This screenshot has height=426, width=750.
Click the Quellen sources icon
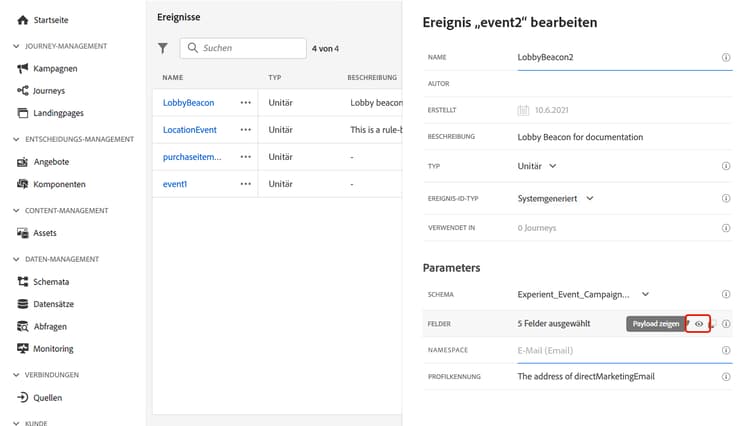22,397
